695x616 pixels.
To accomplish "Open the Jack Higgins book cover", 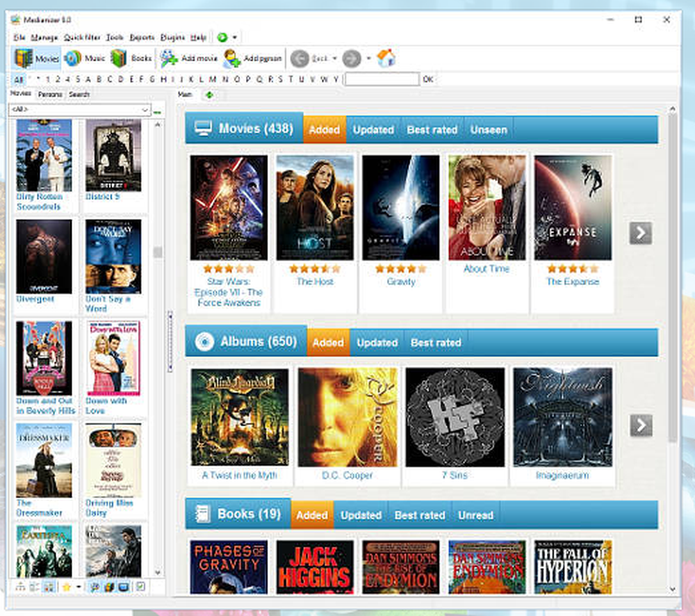I will tap(315, 567).
